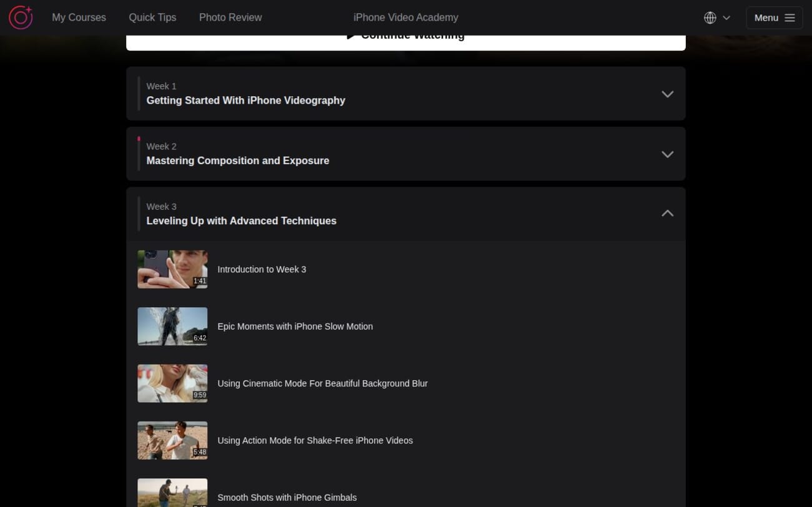Viewport: 812px width, 507px height.
Task: Click Action Mode lesson thumbnail
Action: tap(172, 440)
